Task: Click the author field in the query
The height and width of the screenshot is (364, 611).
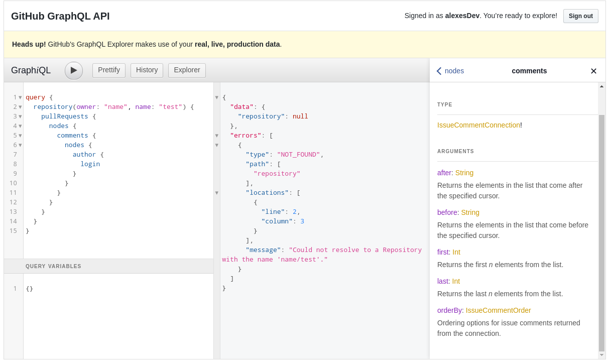Action: 84,155
